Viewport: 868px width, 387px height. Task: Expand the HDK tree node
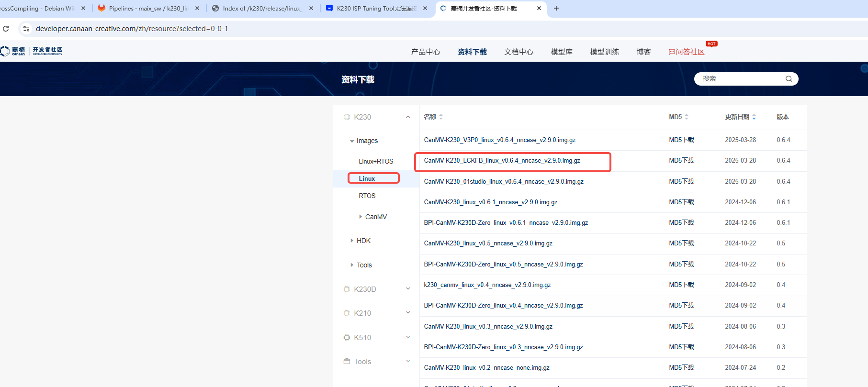coord(352,241)
